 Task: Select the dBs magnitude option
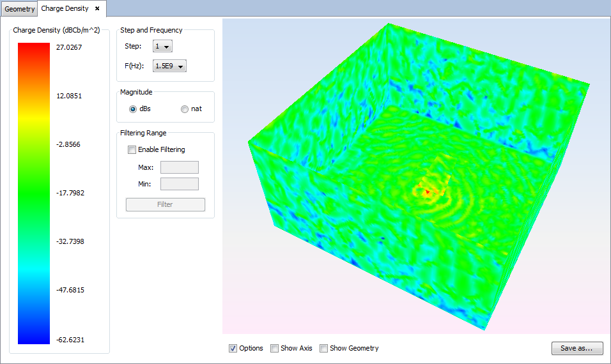tap(133, 109)
